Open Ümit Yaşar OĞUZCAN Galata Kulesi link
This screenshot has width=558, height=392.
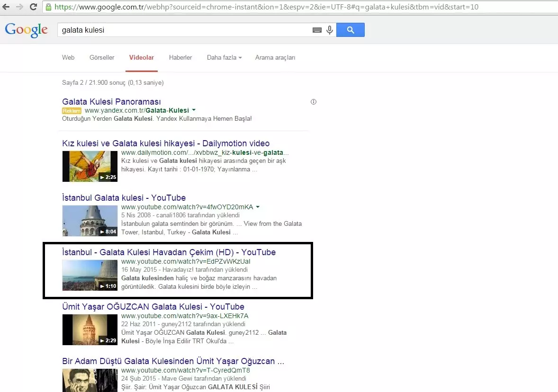coord(153,307)
